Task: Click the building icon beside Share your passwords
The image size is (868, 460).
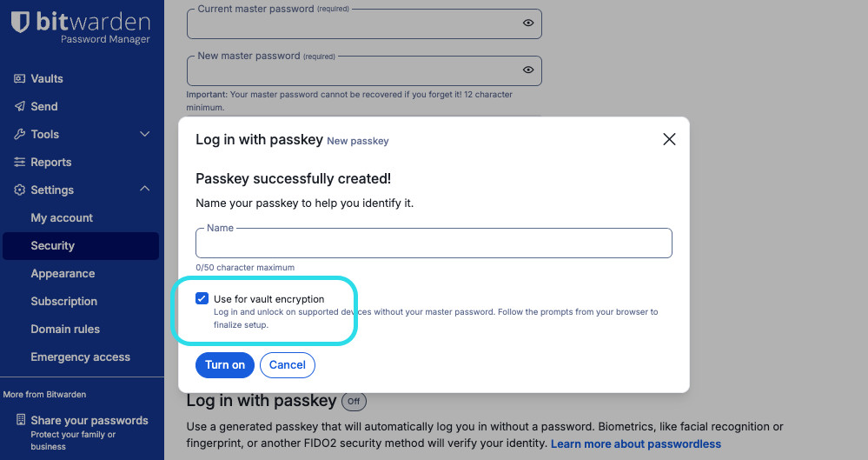Action: coord(21,420)
